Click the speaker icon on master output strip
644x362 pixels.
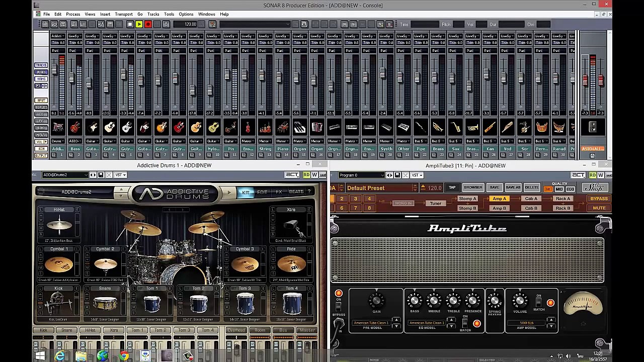(x=593, y=127)
